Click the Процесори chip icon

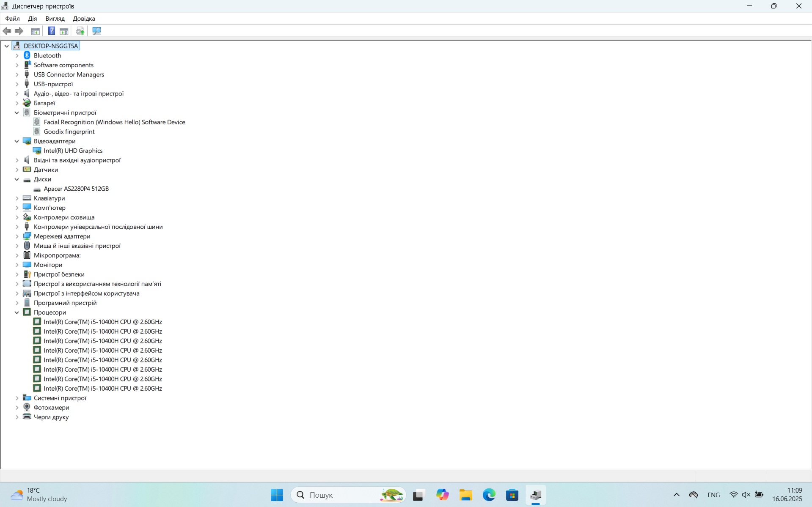click(x=27, y=312)
